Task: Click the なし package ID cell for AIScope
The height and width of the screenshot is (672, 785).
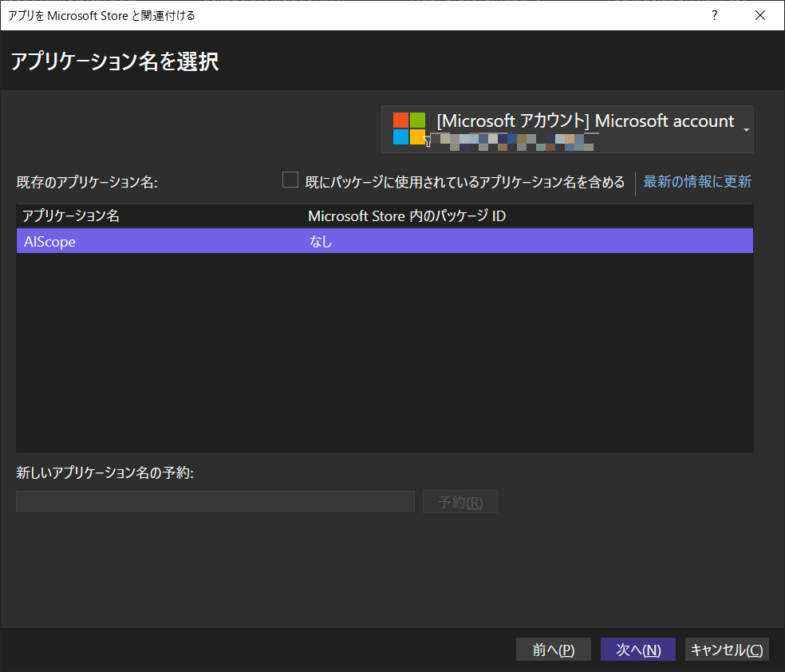Action: (321, 240)
